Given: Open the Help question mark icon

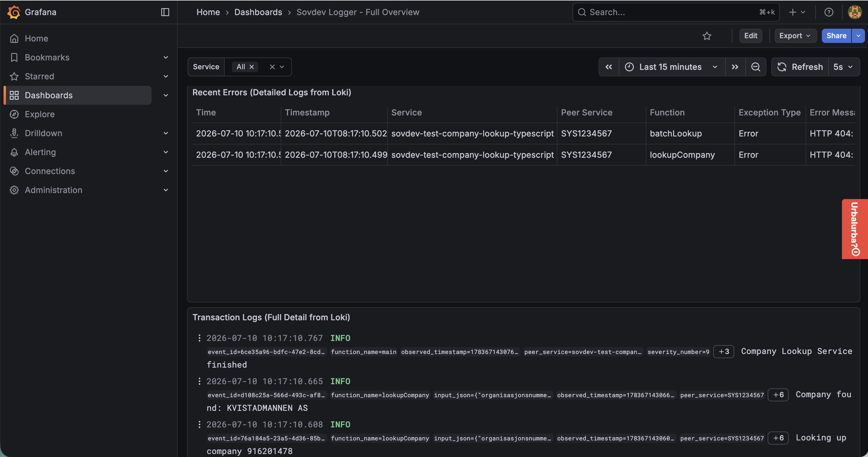Looking at the screenshot, I should [x=829, y=12].
